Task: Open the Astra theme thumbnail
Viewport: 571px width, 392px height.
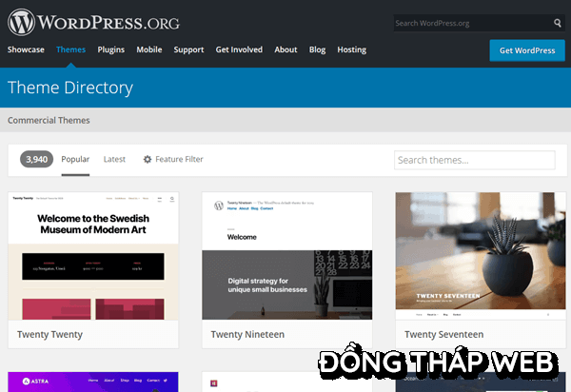Action: (93, 382)
